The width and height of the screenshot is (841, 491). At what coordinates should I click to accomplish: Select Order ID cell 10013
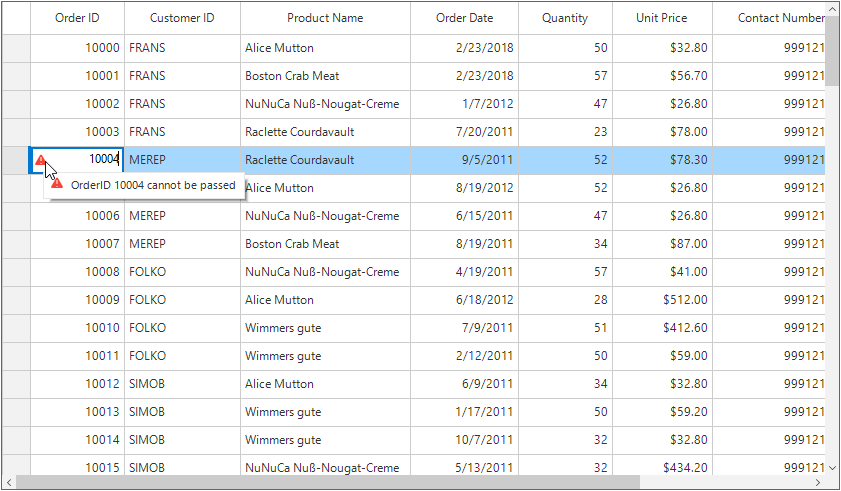tap(77, 412)
